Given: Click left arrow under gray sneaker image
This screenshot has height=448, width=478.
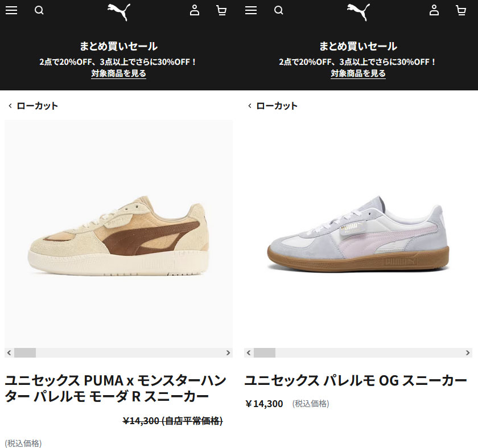Looking at the screenshot, I should [x=249, y=352].
